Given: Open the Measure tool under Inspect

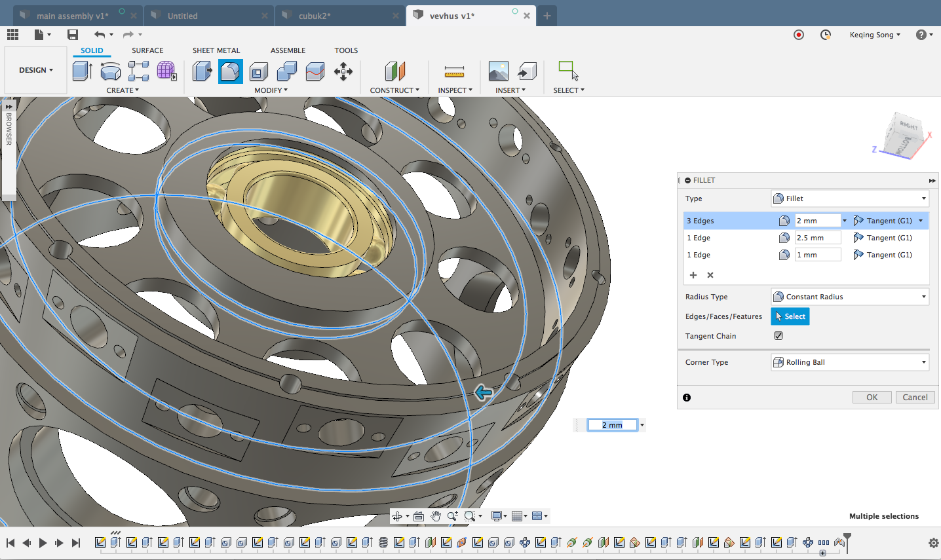Looking at the screenshot, I should click(454, 71).
